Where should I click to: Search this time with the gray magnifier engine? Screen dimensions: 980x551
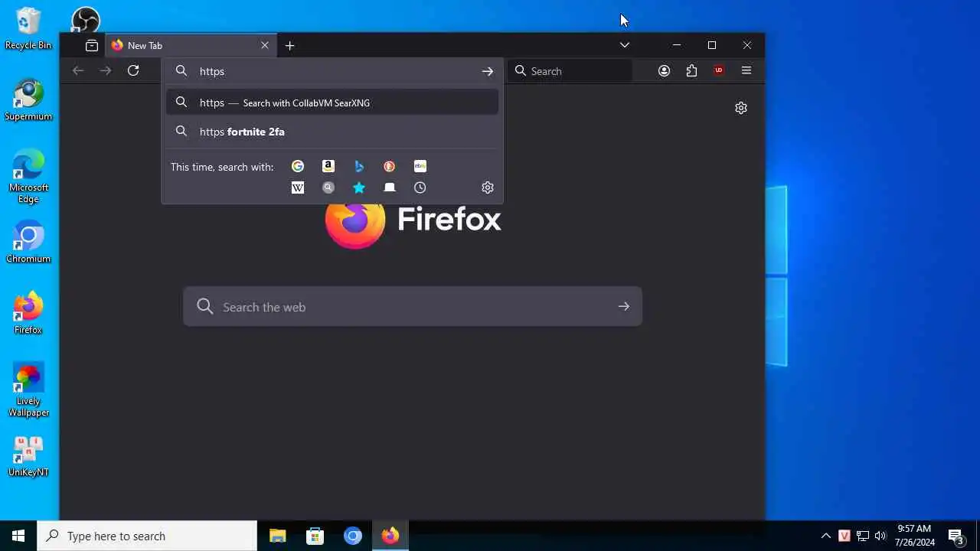pyautogui.click(x=328, y=187)
